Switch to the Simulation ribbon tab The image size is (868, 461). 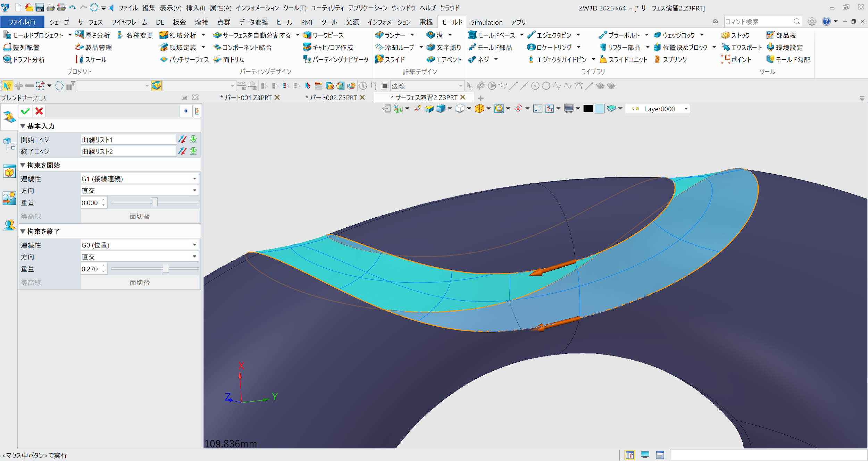(486, 22)
